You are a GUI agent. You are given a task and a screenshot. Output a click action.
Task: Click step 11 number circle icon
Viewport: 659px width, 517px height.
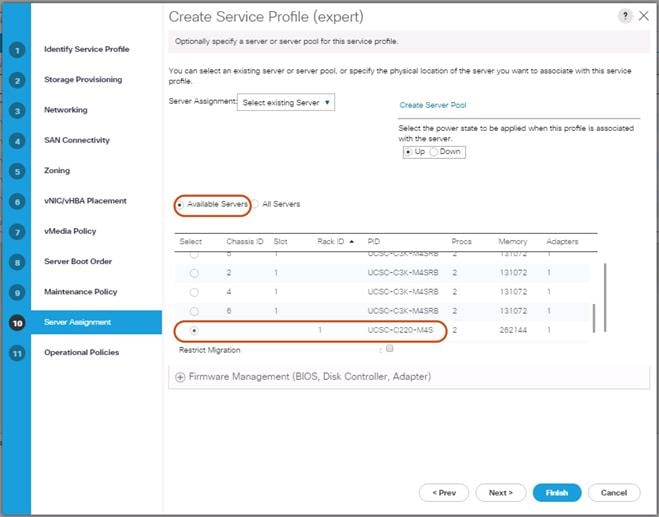coord(16,353)
